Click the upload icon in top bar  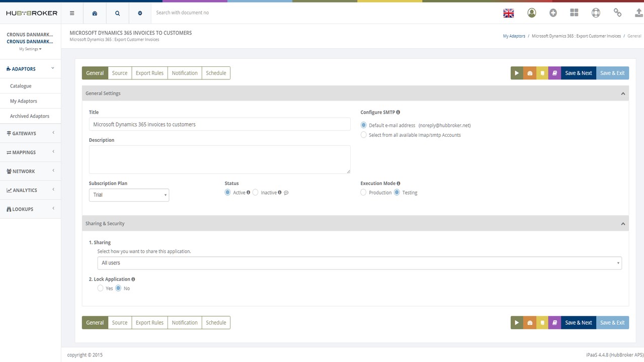click(x=639, y=13)
